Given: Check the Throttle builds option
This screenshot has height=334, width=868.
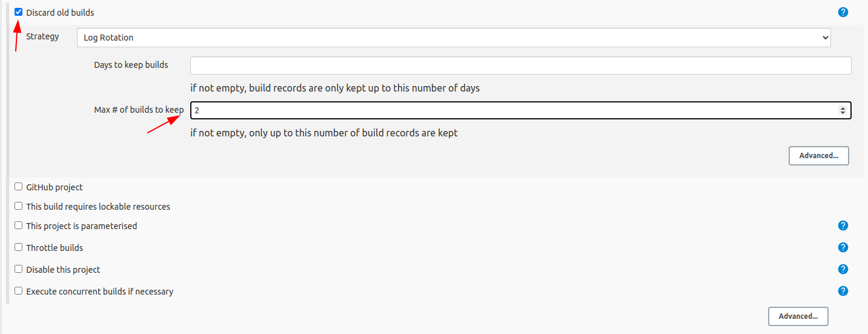Looking at the screenshot, I should 19,247.
